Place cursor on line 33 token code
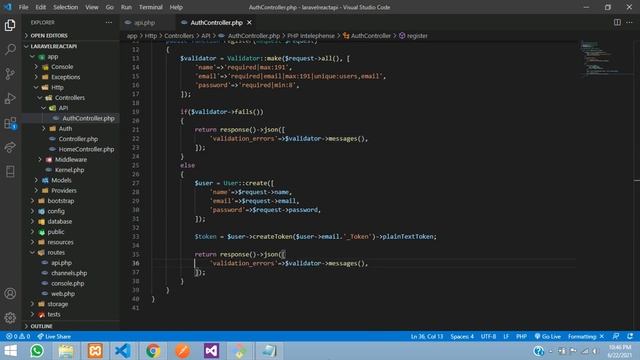This screenshot has height=360, width=640. 315,236
